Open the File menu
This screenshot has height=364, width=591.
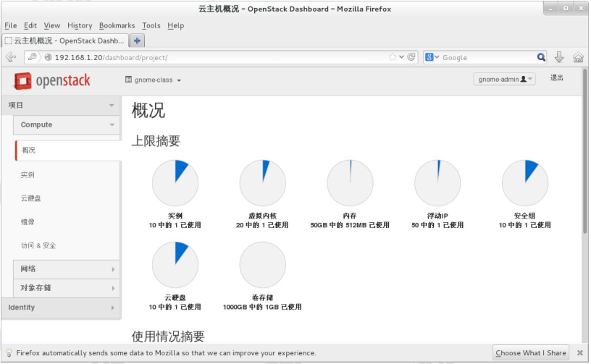point(11,25)
